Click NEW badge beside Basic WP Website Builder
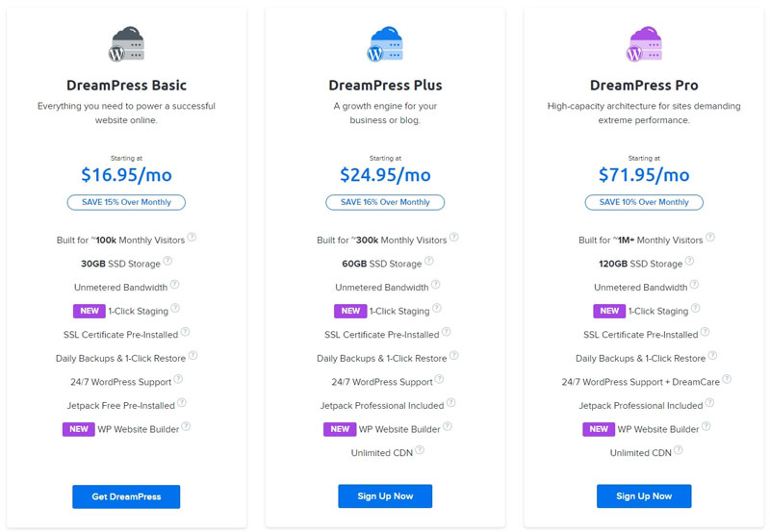Screen dimensions: 770x532 tap(79, 429)
